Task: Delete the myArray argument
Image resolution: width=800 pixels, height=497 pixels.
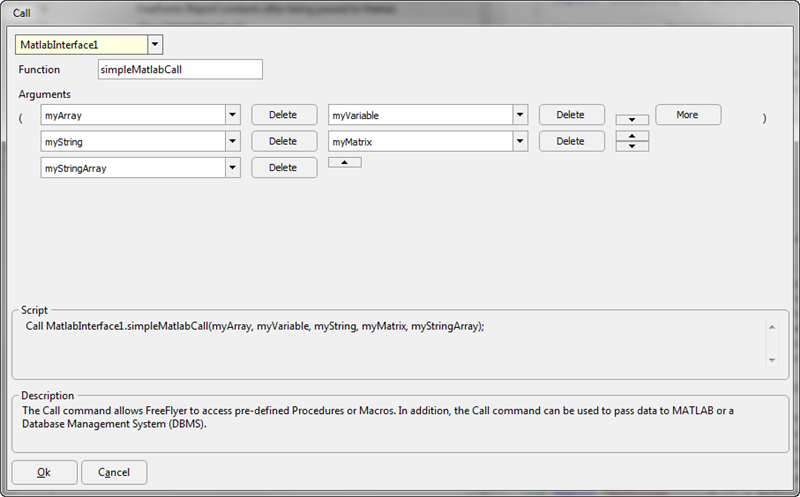Action: [284, 115]
